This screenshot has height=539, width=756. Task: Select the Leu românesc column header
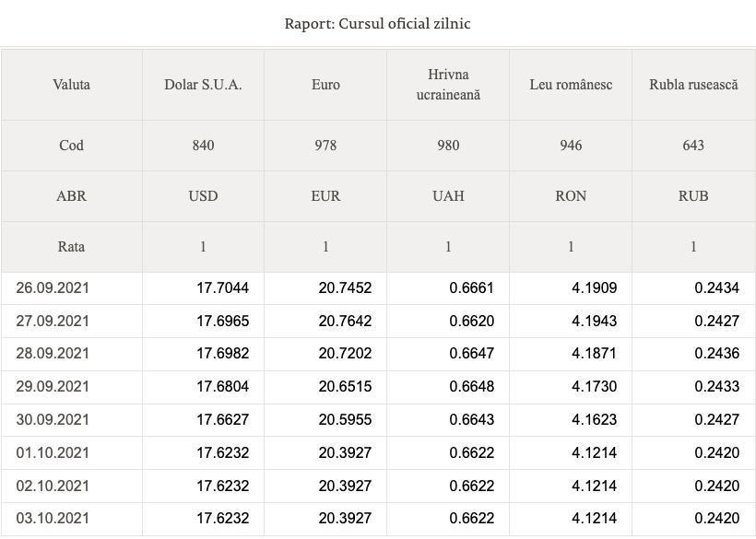571,85
